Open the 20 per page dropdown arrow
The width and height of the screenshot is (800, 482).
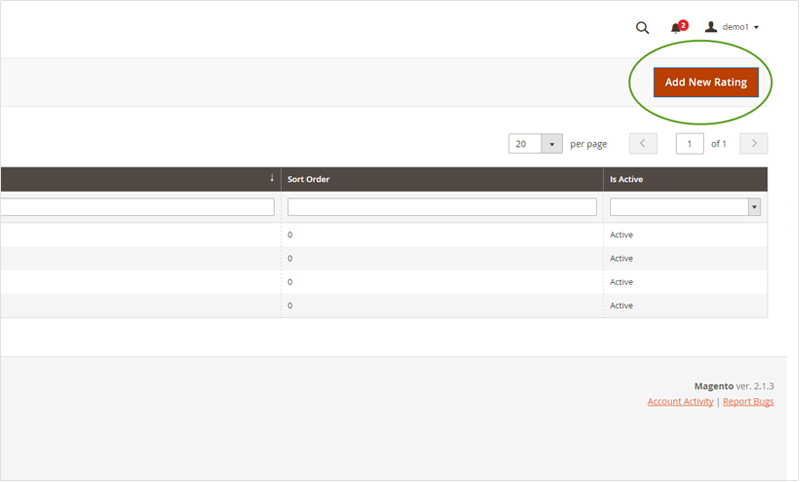point(552,144)
